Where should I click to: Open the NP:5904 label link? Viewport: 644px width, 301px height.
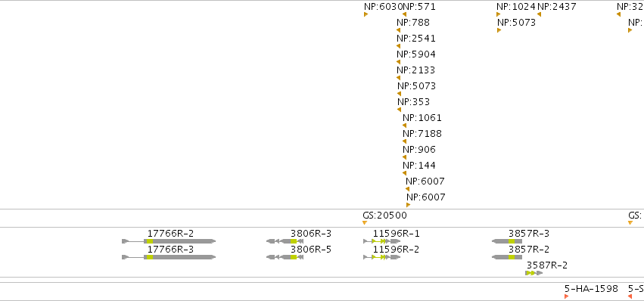click(416, 54)
